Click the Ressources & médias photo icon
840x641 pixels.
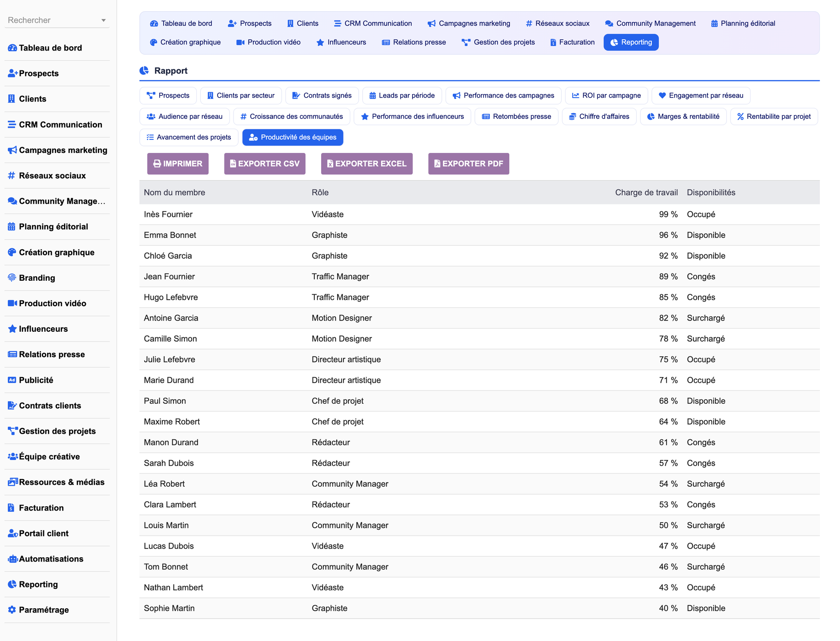tap(13, 482)
